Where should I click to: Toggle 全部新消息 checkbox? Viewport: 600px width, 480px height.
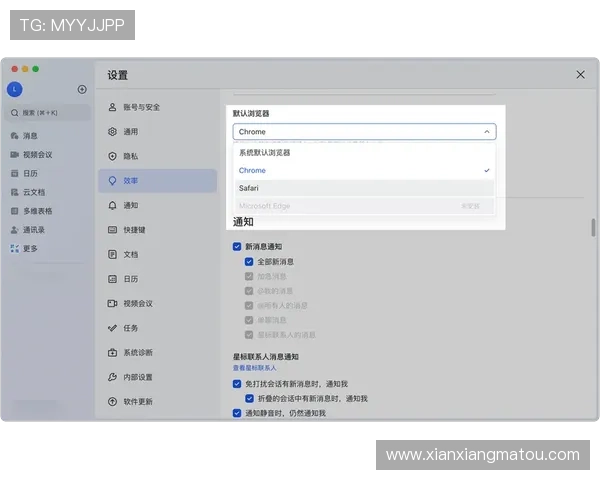pos(249,261)
